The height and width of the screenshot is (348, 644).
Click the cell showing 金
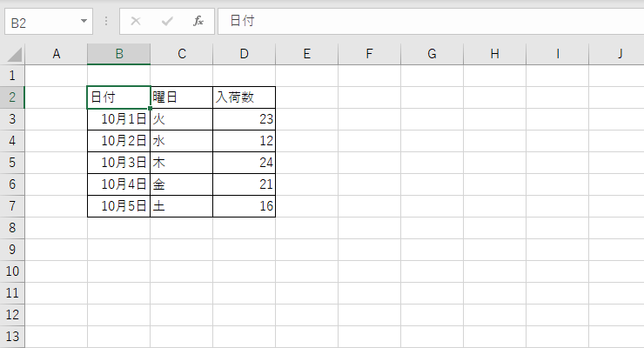182,184
